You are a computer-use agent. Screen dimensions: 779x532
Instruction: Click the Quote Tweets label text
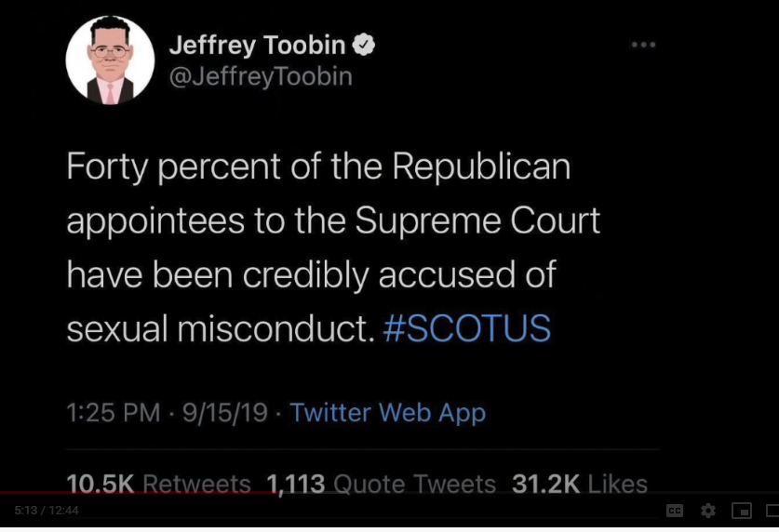(415, 484)
